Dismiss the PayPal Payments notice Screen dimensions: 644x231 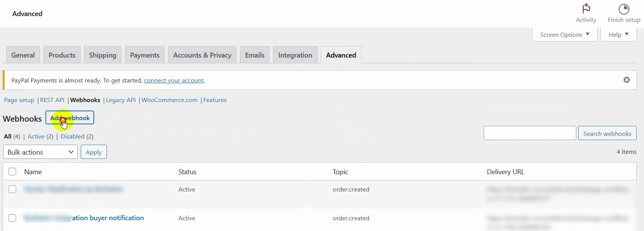627,80
